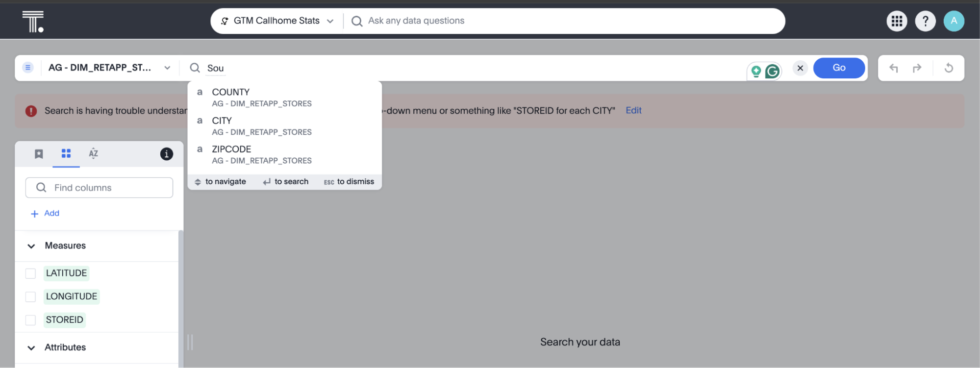Image resolution: width=980 pixels, height=368 pixels.
Task: Check the LATITUDE measure checkbox
Action: click(30, 273)
